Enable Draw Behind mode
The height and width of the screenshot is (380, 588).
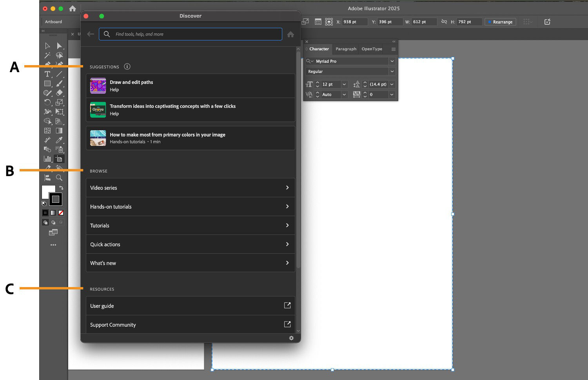(x=53, y=222)
